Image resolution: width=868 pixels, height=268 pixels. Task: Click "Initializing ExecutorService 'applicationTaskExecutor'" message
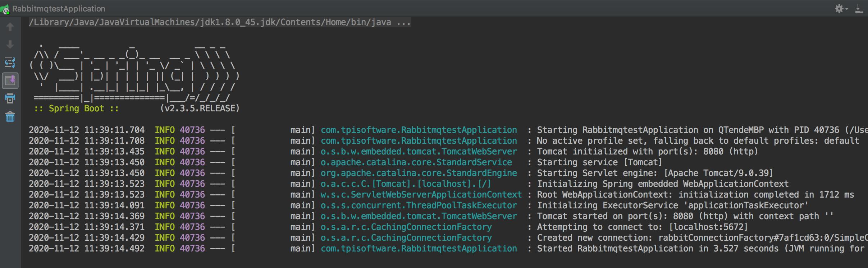click(x=673, y=205)
